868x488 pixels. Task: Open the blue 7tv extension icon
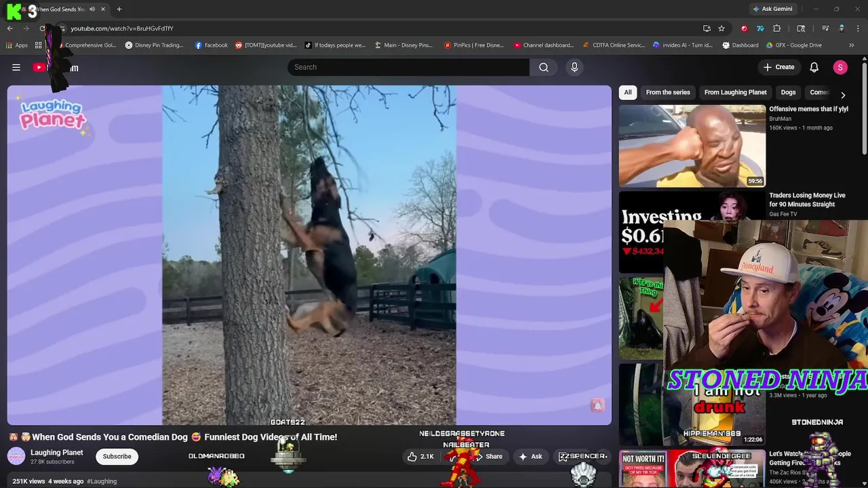tap(760, 28)
